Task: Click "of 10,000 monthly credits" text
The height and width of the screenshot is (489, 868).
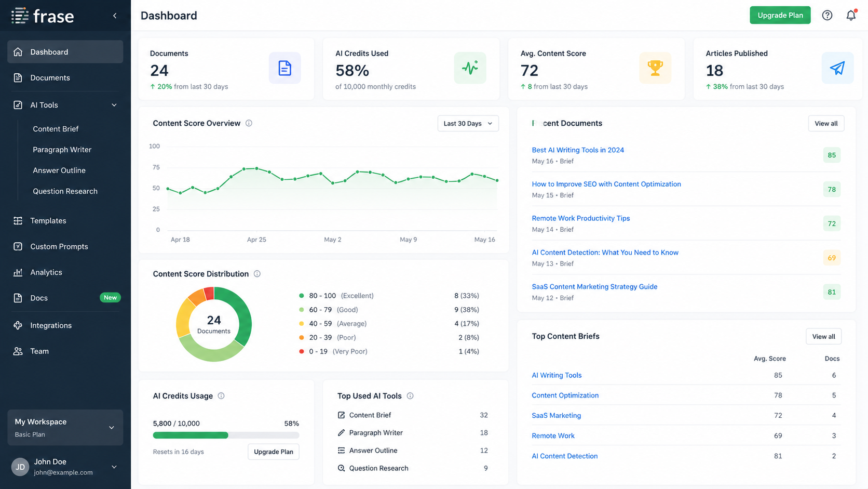Action: coord(375,87)
